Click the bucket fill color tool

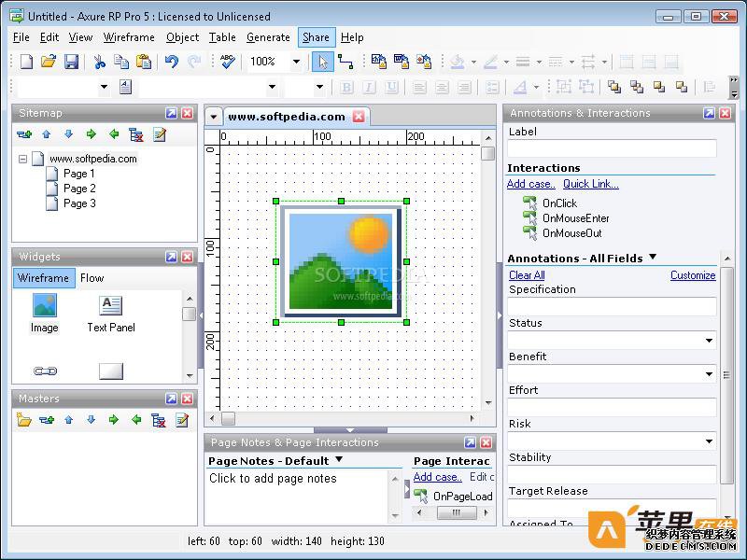[x=458, y=62]
